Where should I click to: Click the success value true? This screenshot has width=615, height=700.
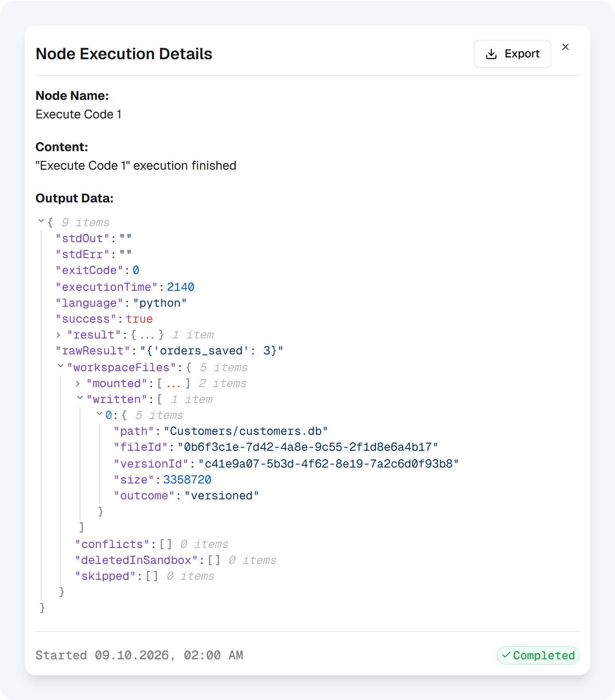point(139,319)
